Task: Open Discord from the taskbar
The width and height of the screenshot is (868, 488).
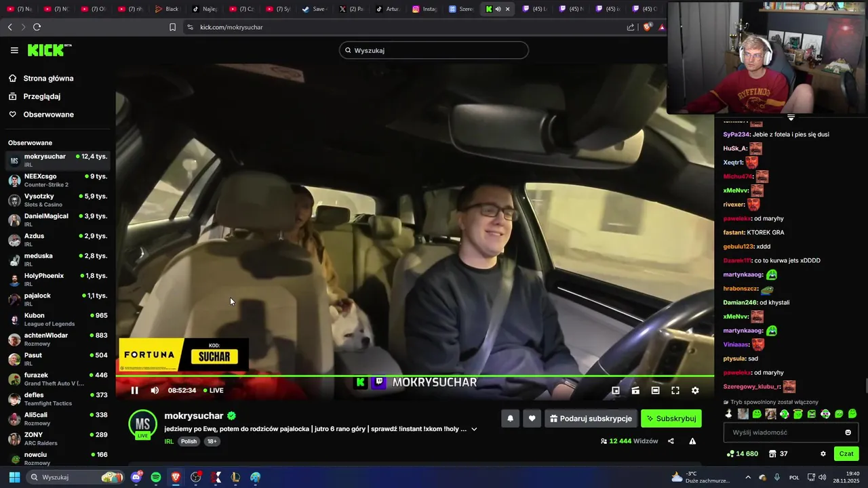Action: [x=137, y=477]
